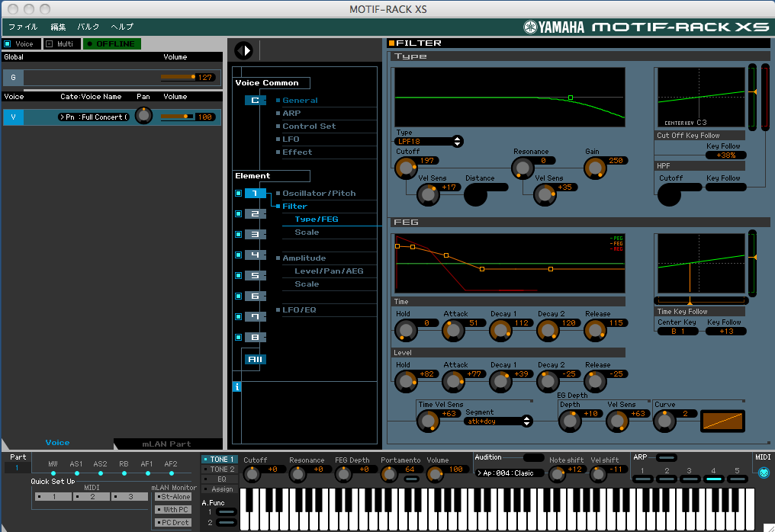Expand the Oscillator/Pitch tree item
Screen dimensions: 775x532
(x=319, y=193)
